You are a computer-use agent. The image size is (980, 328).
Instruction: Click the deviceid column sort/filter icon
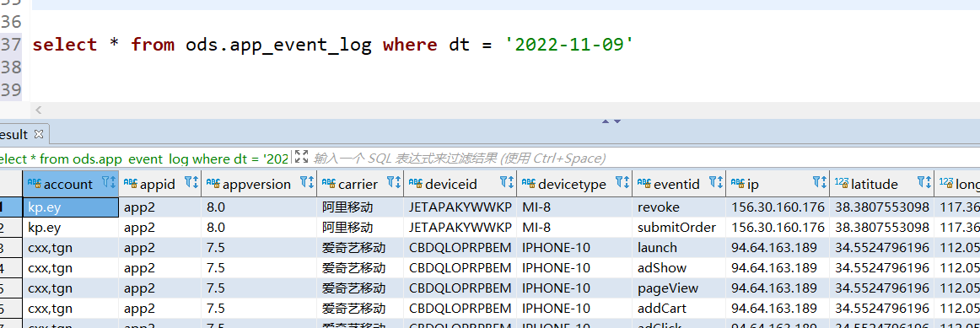point(507,182)
